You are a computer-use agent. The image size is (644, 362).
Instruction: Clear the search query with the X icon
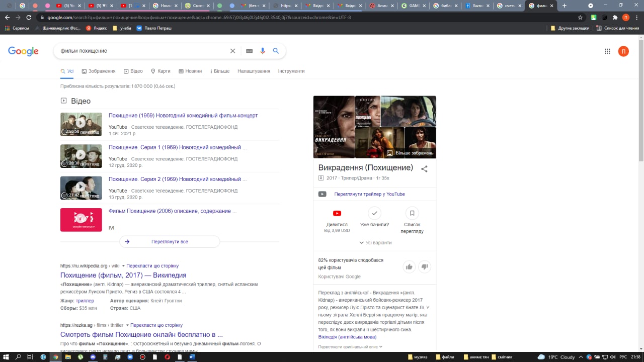point(232,51)
